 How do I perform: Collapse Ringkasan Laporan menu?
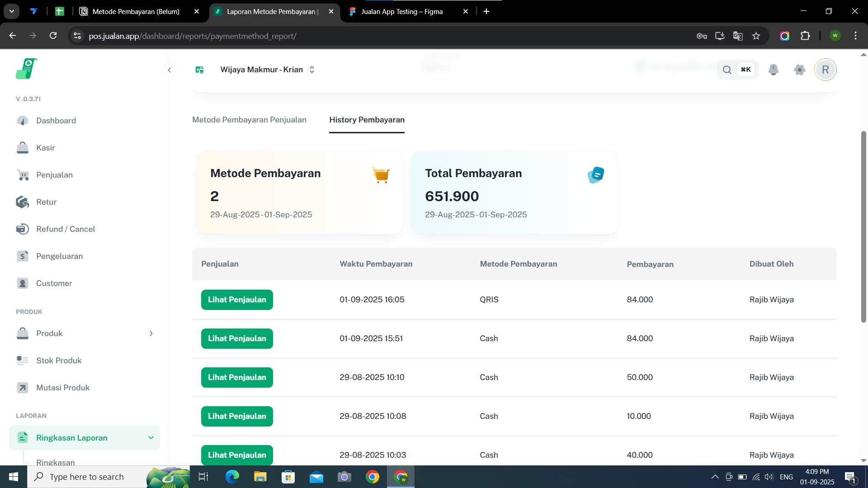pos(151,437)
